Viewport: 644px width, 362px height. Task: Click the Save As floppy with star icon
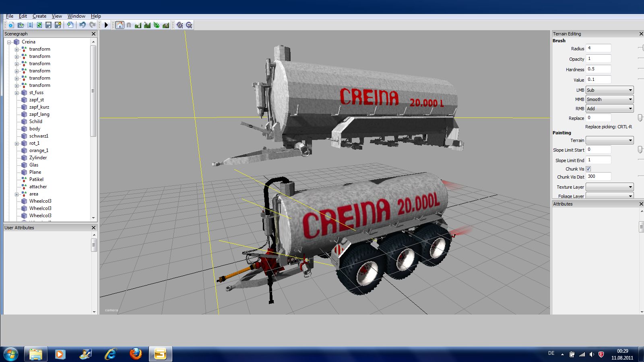pyautogui.click(x=58, y=25)
